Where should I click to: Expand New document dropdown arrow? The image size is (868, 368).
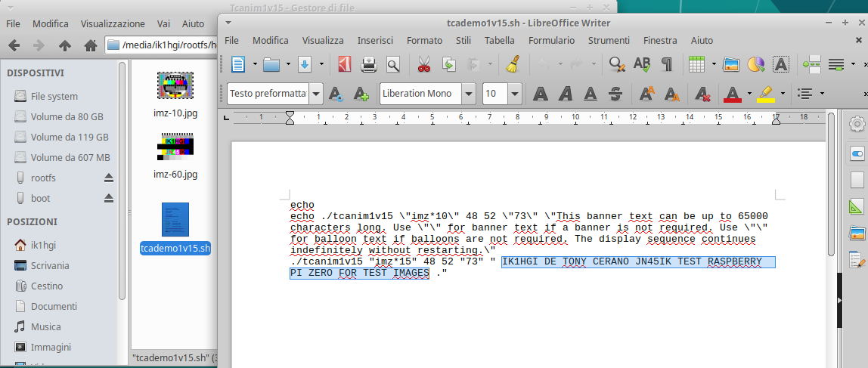point(255,64)
